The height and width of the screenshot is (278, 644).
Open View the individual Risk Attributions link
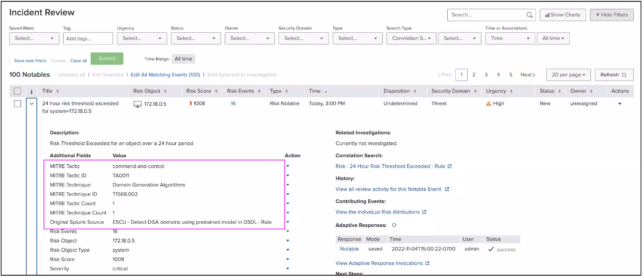point(378,212)
